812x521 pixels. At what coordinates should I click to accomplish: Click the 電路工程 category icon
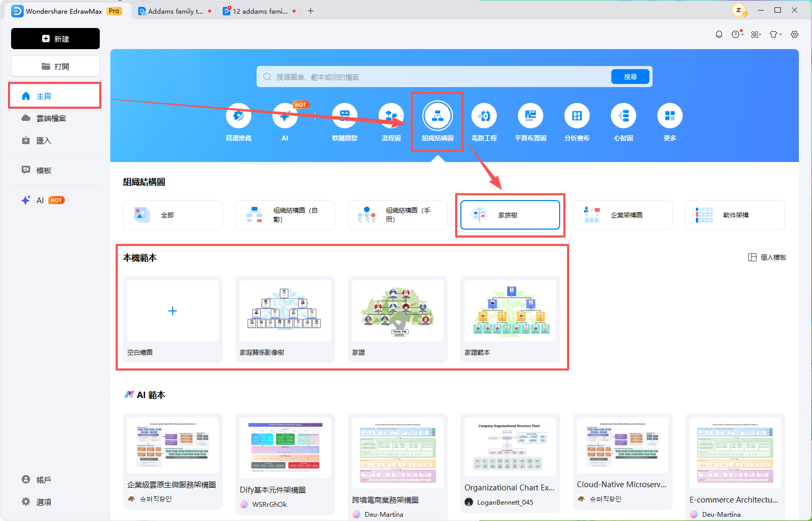click(484, 116)
